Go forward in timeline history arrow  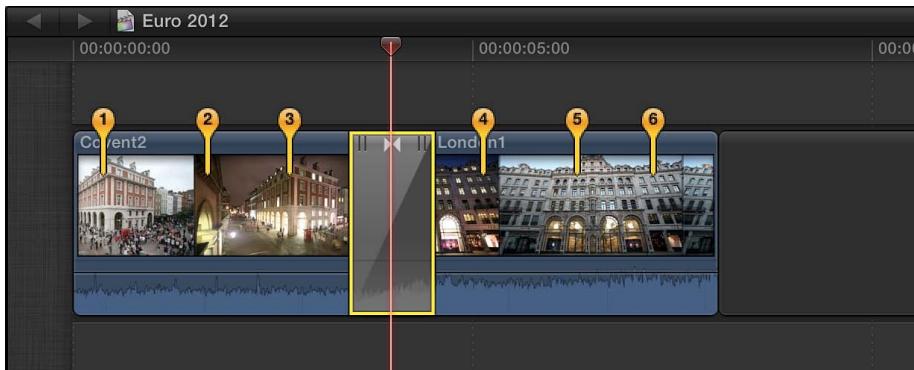(85, 22)
